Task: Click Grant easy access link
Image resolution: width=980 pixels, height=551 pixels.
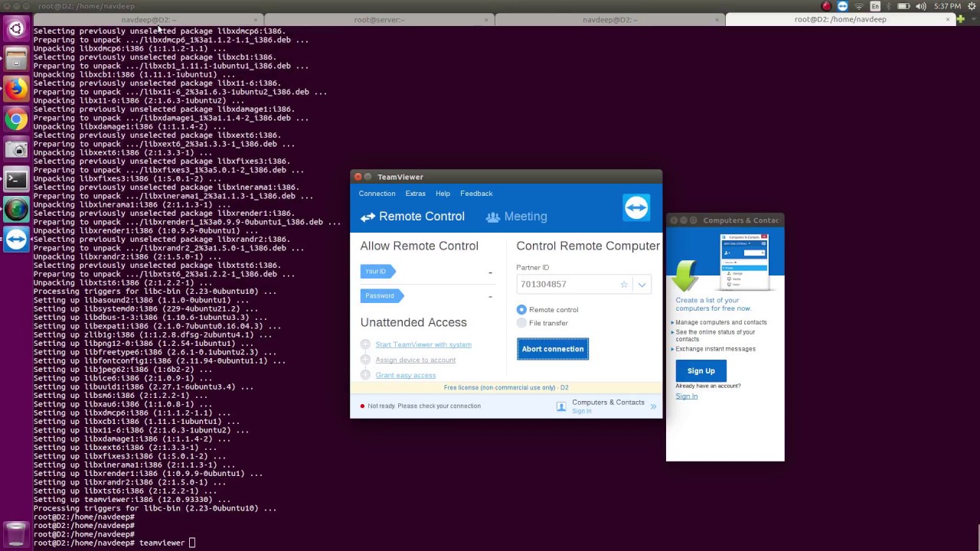Action: click(x=405, y=376)
